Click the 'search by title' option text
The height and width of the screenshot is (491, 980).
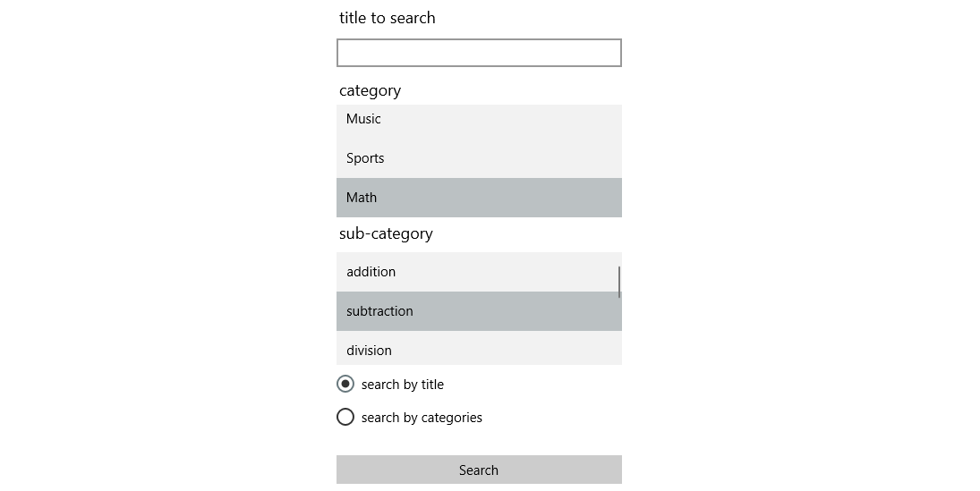(x=403, y=385)
